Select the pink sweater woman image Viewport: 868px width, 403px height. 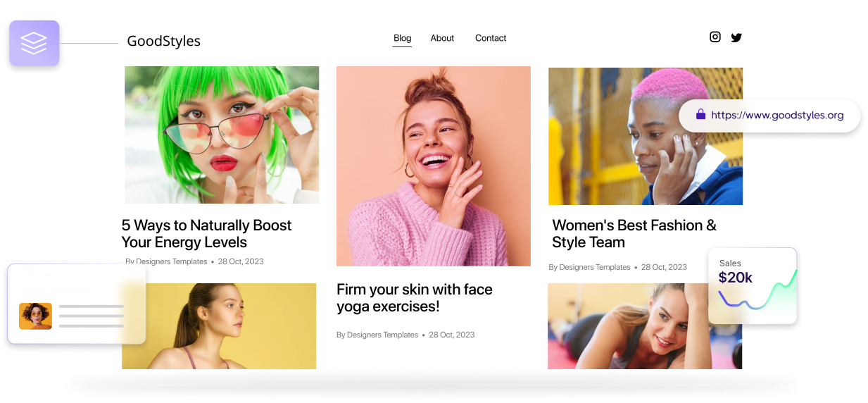[433, 166]
